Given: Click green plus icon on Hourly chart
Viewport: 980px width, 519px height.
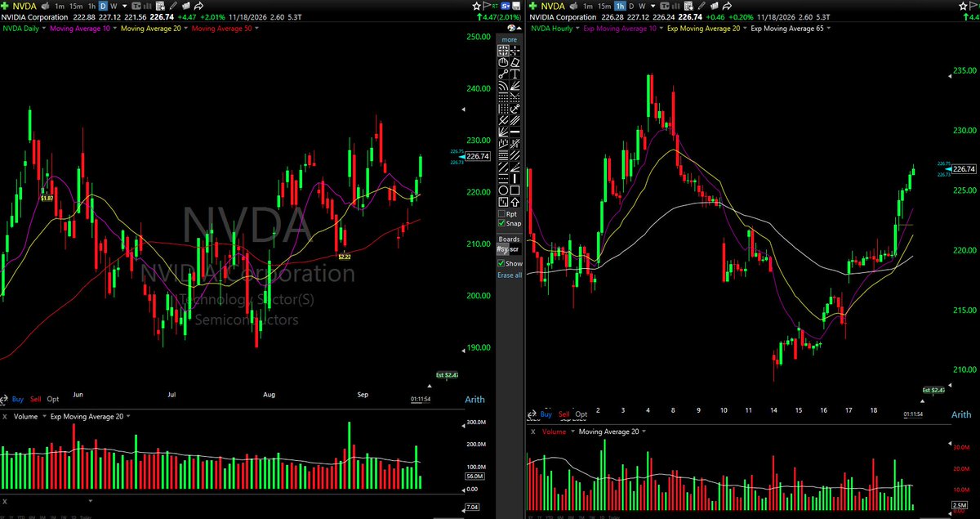Looking at the screenshot, I should (532, 6).
